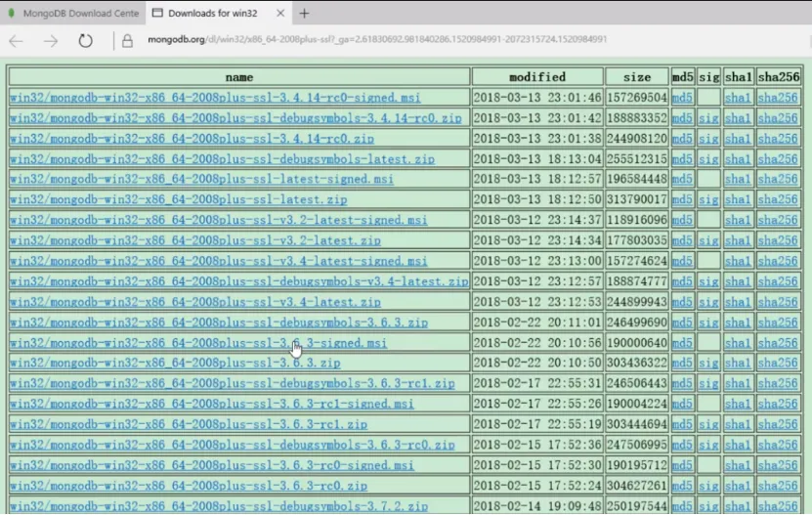
Task: Open a new tab with plus icon
Action: pyautogui.click(x=305, y=14)
